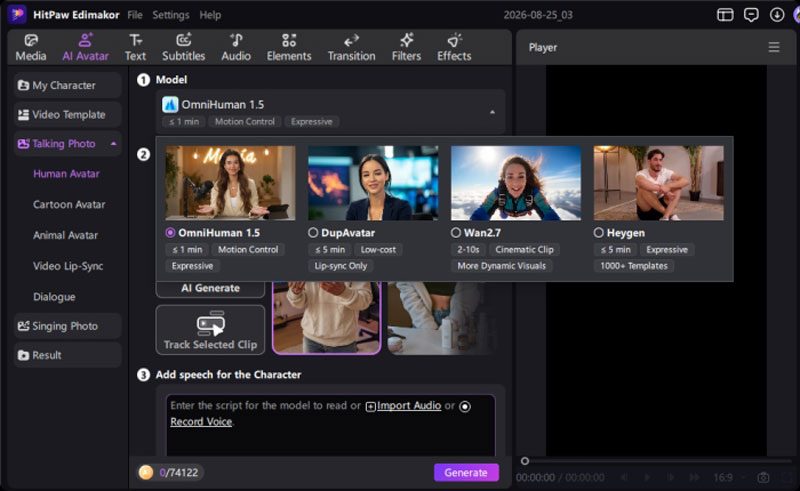This screenshot has height=491, width=800.
Task: Open the Help menu
Action: pos(210,15)
